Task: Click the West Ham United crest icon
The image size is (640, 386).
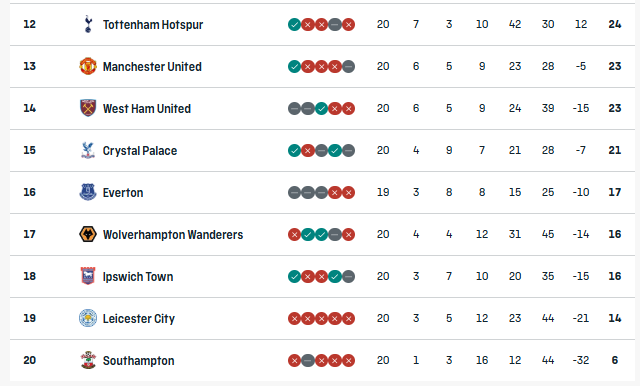Action: click(88, 108)
